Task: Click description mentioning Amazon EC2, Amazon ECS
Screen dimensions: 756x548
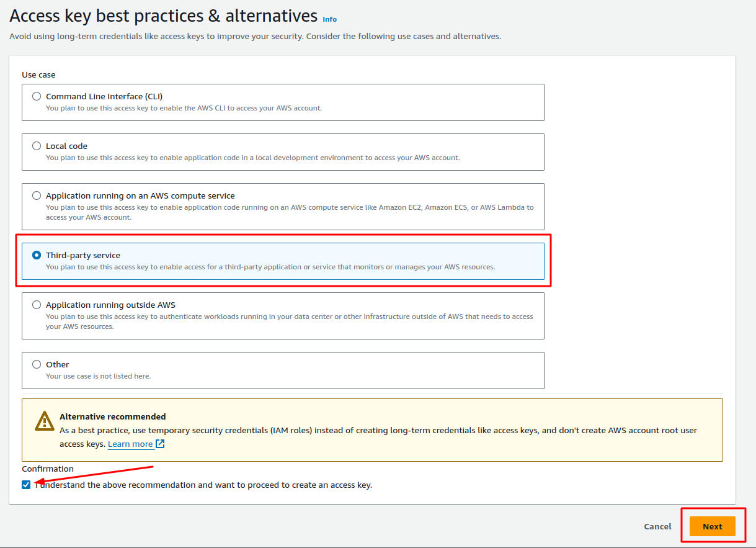Action: 290,212
